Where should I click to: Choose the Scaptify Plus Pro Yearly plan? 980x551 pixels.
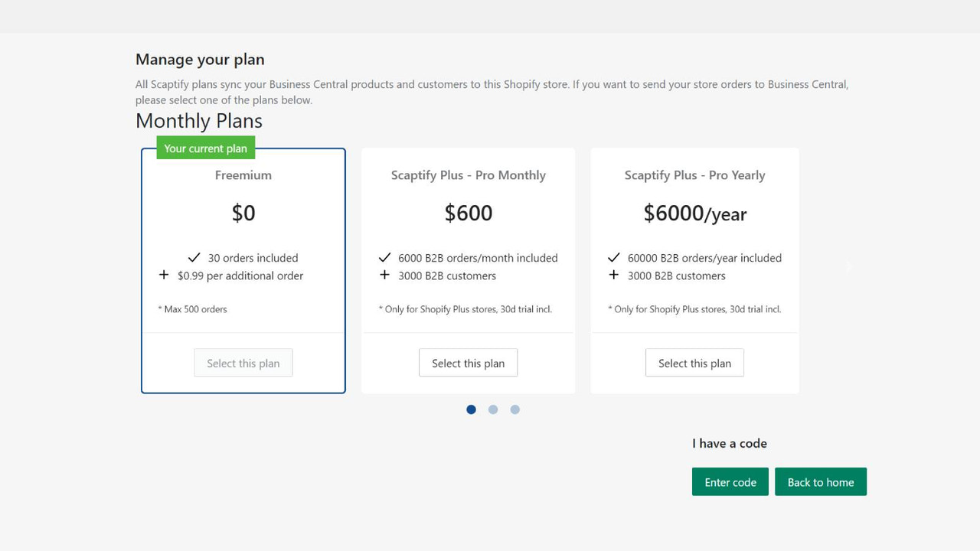pos(694,363)
